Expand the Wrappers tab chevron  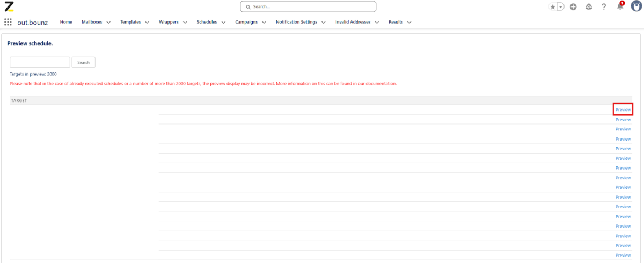[185, 23]
